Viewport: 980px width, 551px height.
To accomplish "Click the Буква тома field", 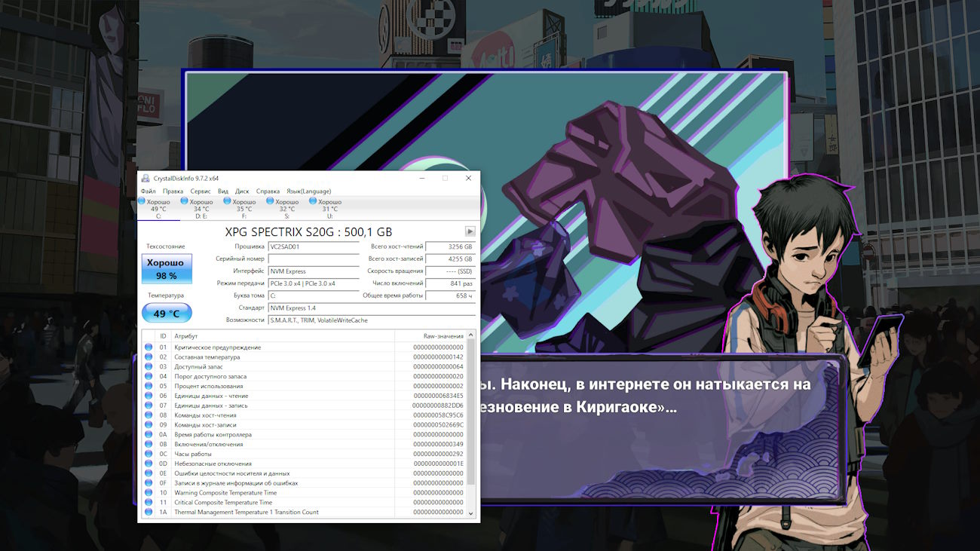I will tap(314, 295).
